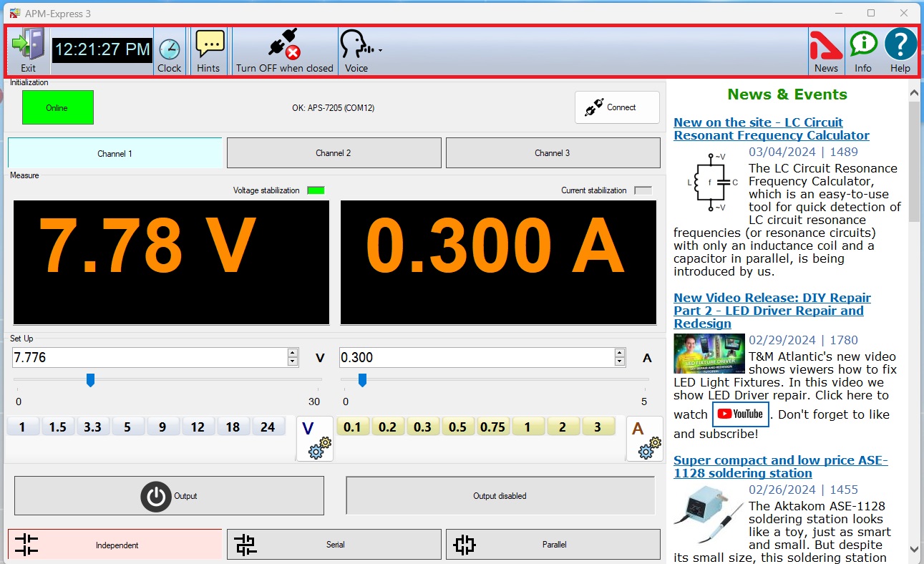Toggle the Hints speech bubble icon
This screenshot has height=564, width=924.
pos(209,46)
